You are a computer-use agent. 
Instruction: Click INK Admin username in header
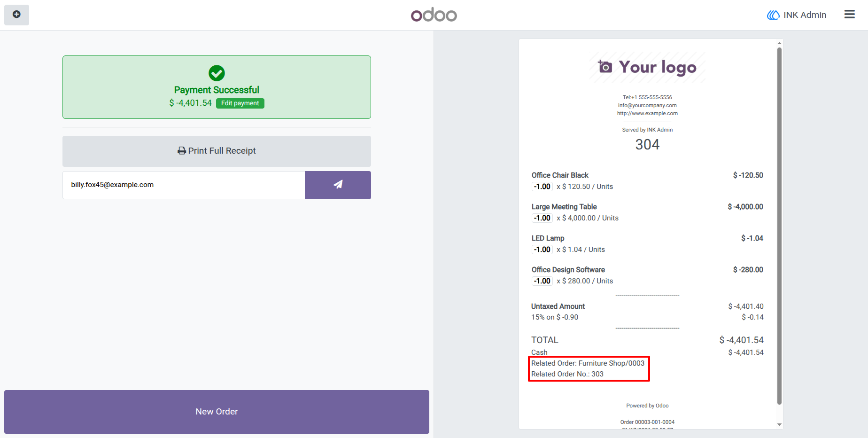point(805,15)
